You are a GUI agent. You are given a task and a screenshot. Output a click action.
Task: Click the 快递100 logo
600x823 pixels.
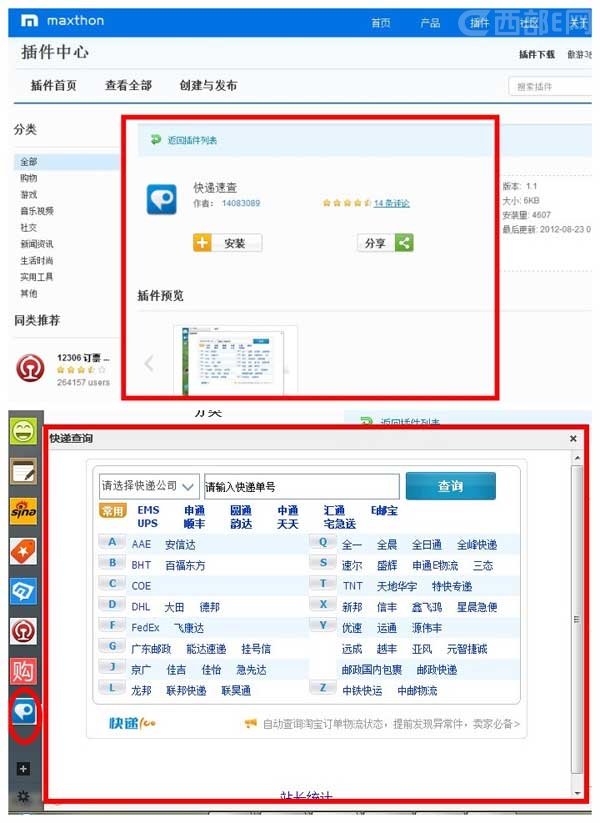[x=132, y=723]
